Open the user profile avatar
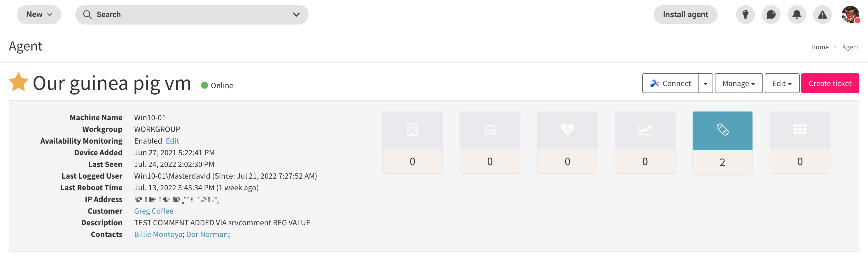The image size is (868, 258). click(x=850, y=15)
